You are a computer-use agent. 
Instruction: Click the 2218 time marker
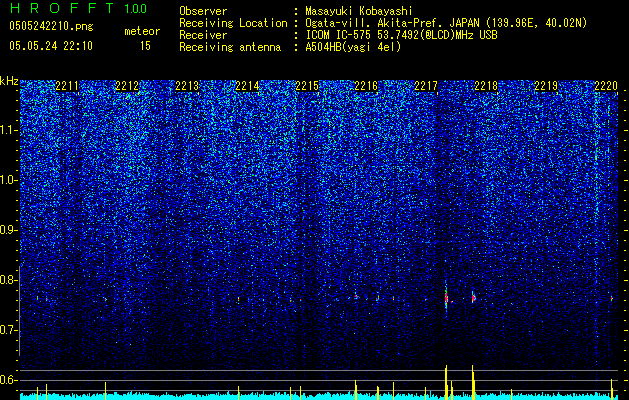pyautogui.click(x=486, y=86)
